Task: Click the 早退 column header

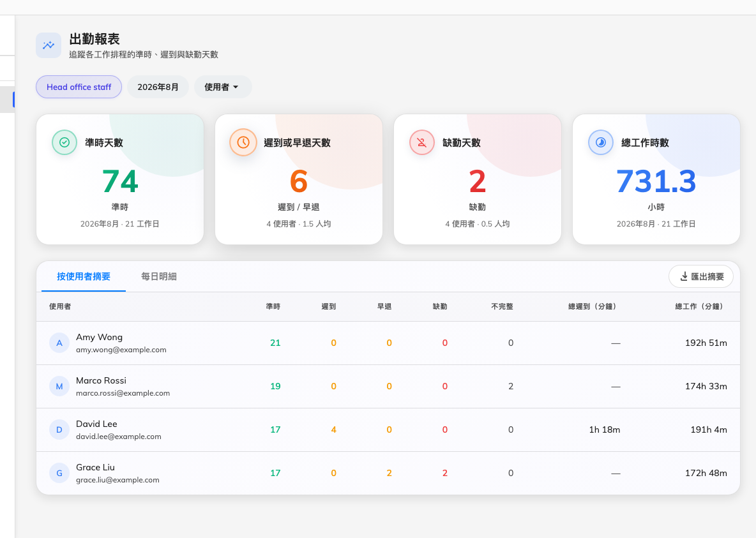Action: click(384, 306)
